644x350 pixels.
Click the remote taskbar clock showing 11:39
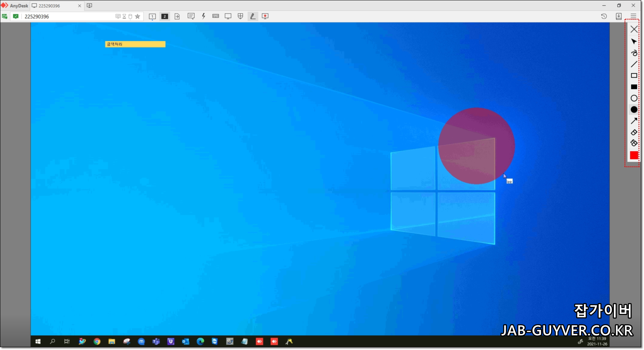tap(597, 341)
